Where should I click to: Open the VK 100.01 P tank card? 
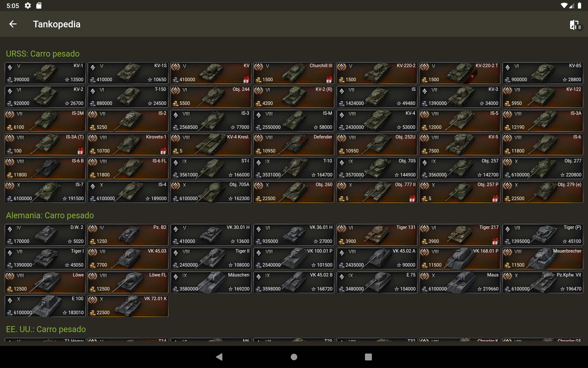[x=294, y=258]
